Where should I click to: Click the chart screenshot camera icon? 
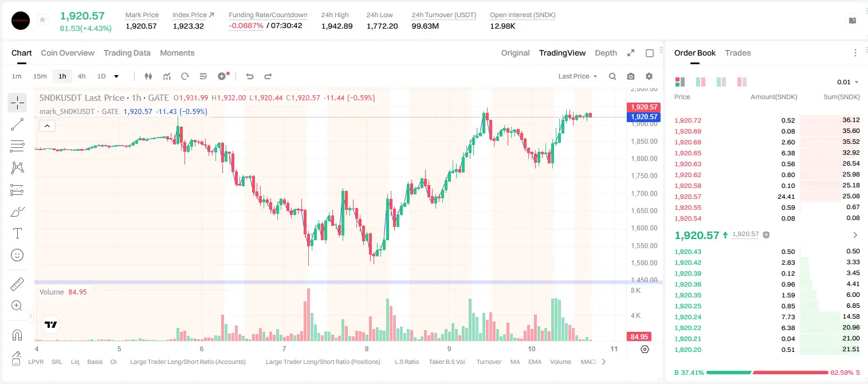coord(631,76)
